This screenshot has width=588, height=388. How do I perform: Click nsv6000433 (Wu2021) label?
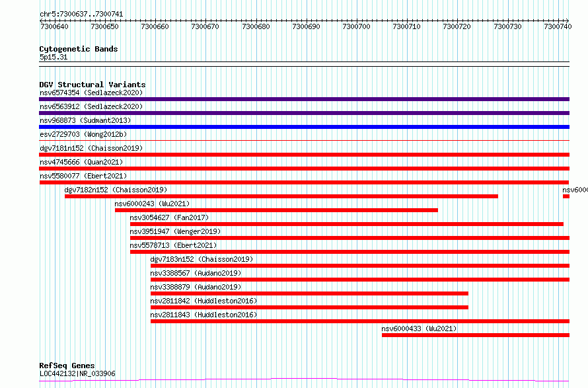[x=419, y=329]
